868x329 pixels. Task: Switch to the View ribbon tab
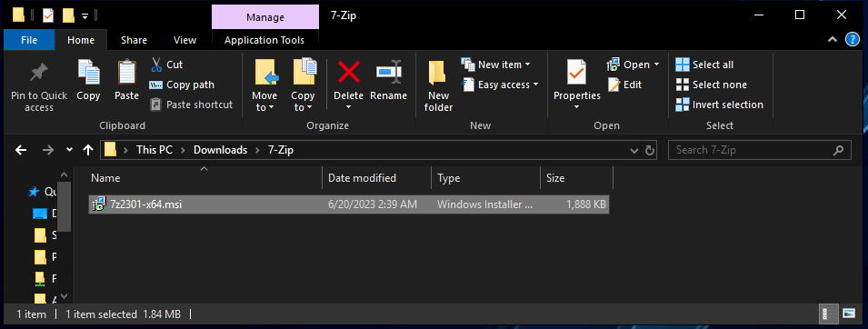(185, 40)
